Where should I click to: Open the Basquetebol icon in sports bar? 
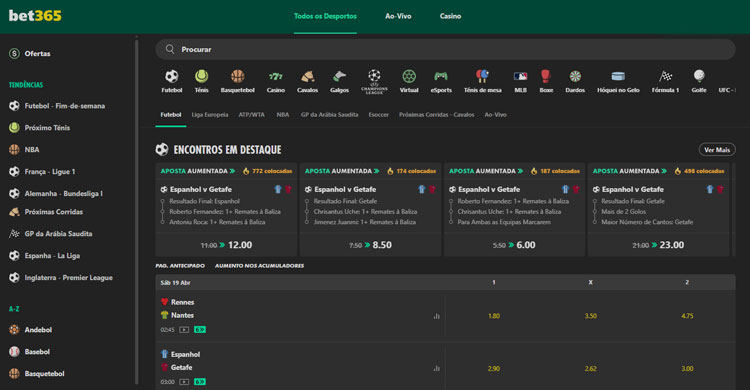[x=237, y=76]
